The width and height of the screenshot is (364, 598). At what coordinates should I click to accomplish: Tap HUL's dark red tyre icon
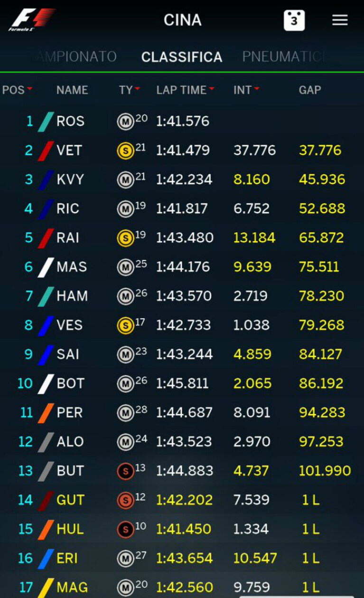coord(125,530)
